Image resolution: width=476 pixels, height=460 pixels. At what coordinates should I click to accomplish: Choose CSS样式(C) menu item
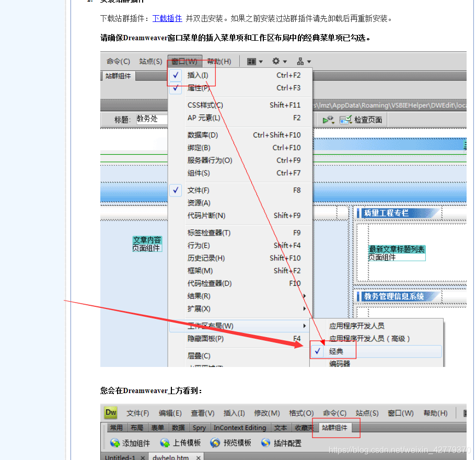point(241,105)
